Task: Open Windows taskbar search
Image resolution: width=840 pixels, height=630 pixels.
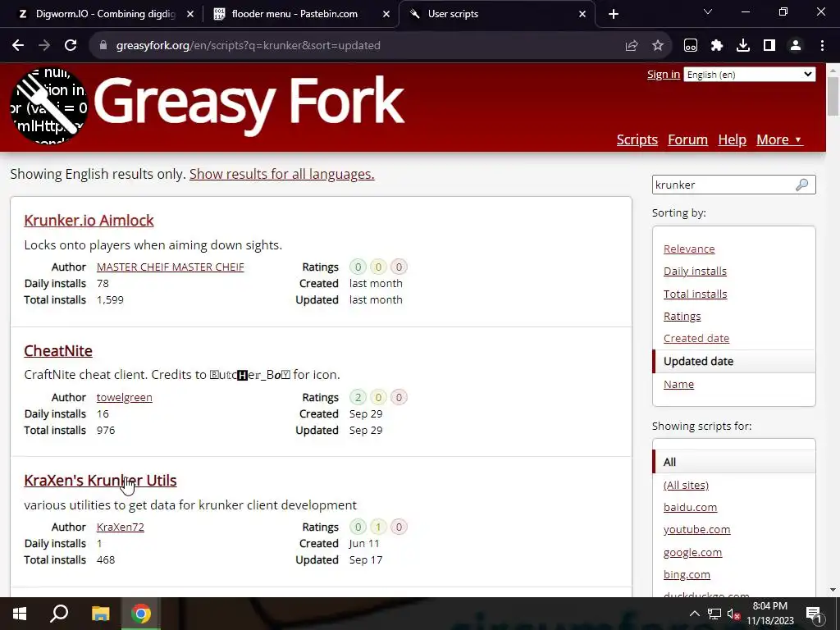Action: (59, 614)
